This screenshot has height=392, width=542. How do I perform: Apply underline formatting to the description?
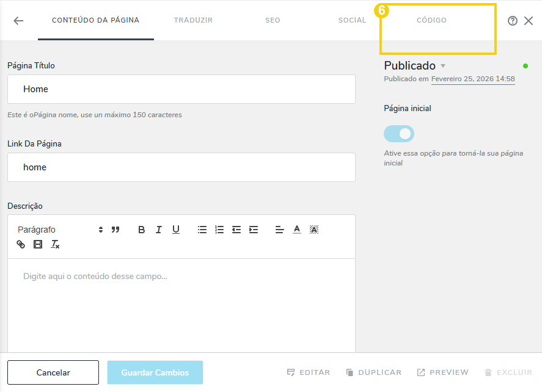click(x=175, y=230)
